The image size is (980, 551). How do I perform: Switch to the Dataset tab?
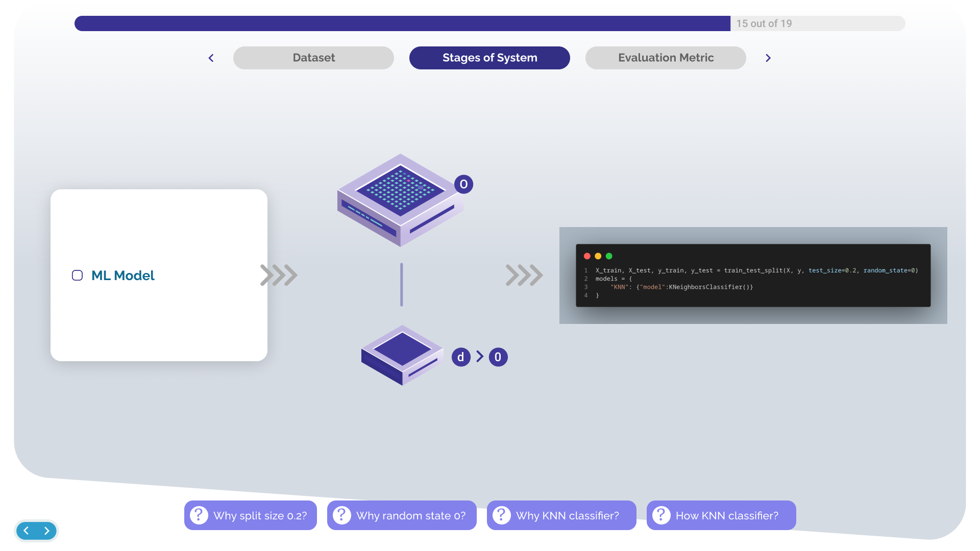[313, 58]
